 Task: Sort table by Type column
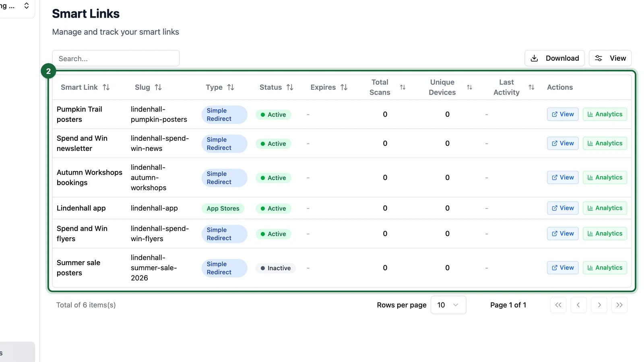coord(220,87)
